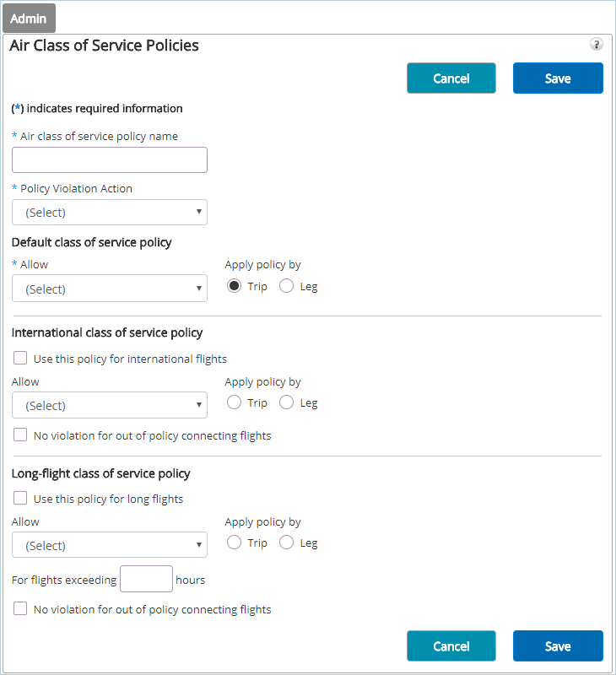Screen dimensions: 616x675
Task: Focus the Air class of service policy name field
Action: pos(110,159)
